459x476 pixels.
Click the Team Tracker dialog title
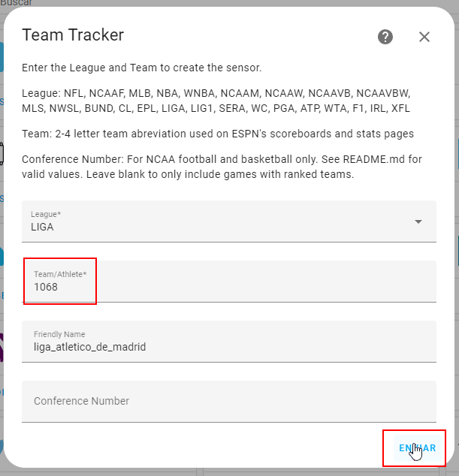point(73,35)
